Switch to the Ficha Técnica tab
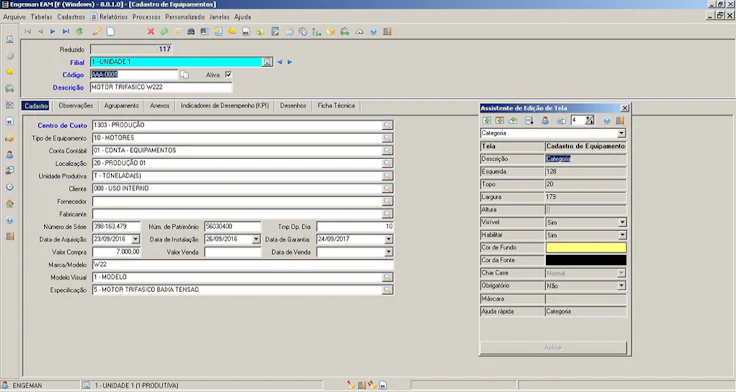 point(336,106)
